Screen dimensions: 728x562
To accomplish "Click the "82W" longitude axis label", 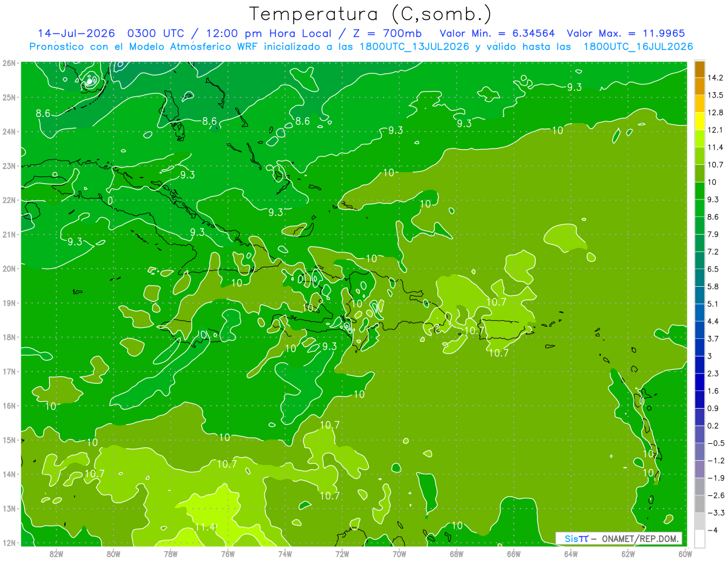I will coord(56,554).
